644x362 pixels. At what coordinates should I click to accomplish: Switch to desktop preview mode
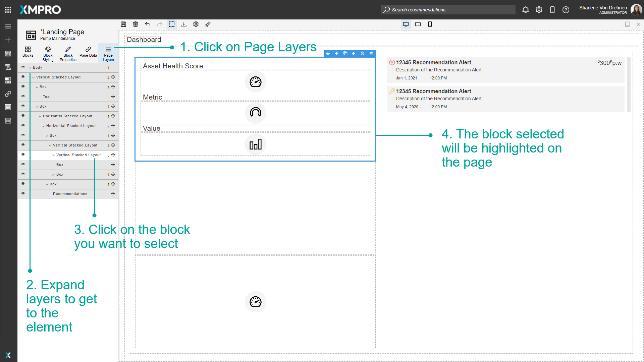pyautogui.click(x=406, y=24)
